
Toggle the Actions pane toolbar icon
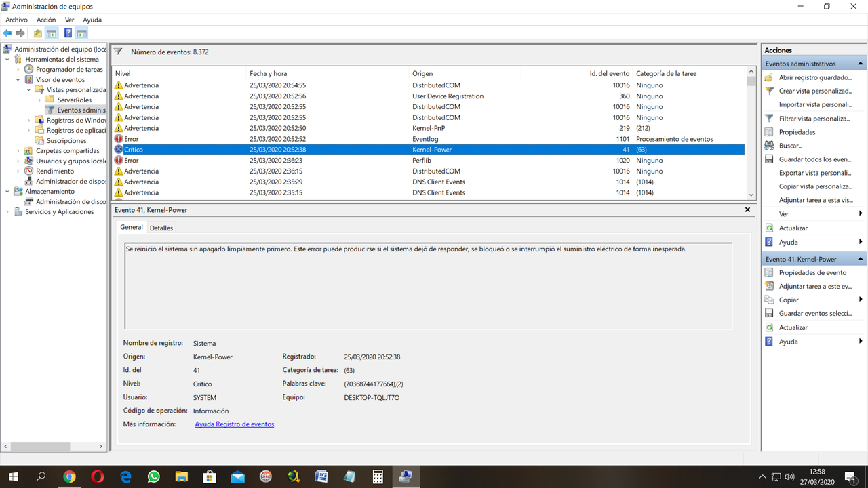(x=81, y=33)
